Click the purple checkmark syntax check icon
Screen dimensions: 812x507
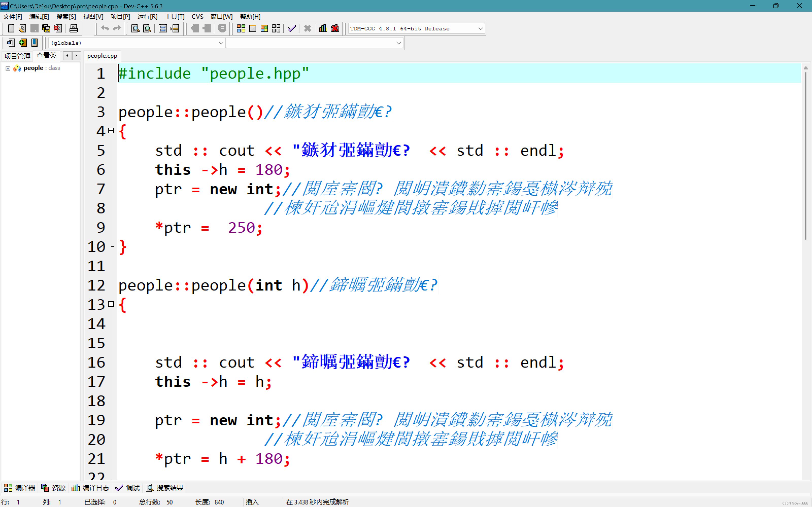point(292,28)
